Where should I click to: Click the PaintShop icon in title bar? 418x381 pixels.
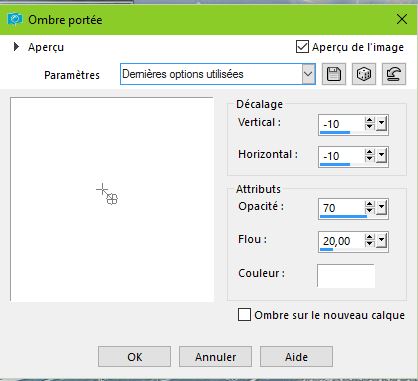[x=15, y=19]
